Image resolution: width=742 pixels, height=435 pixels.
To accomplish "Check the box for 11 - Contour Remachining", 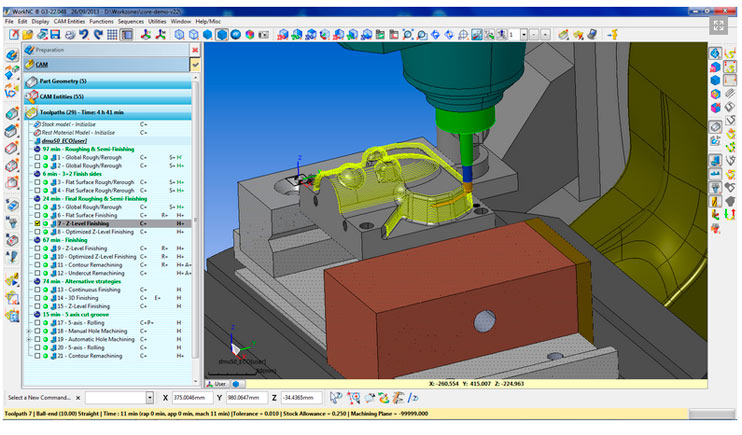I will coord(37,265).
